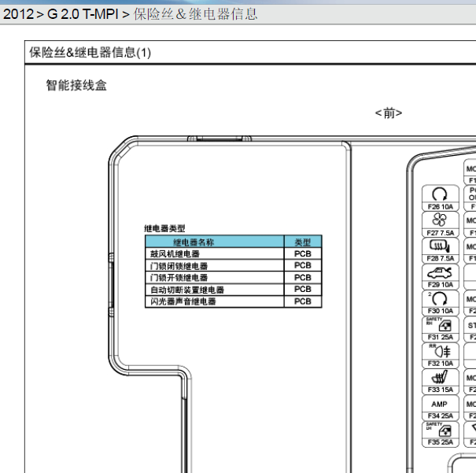Select the PCB cell in 自动切断装置继电器 row

pyautogui.click(x=303, y=290)
